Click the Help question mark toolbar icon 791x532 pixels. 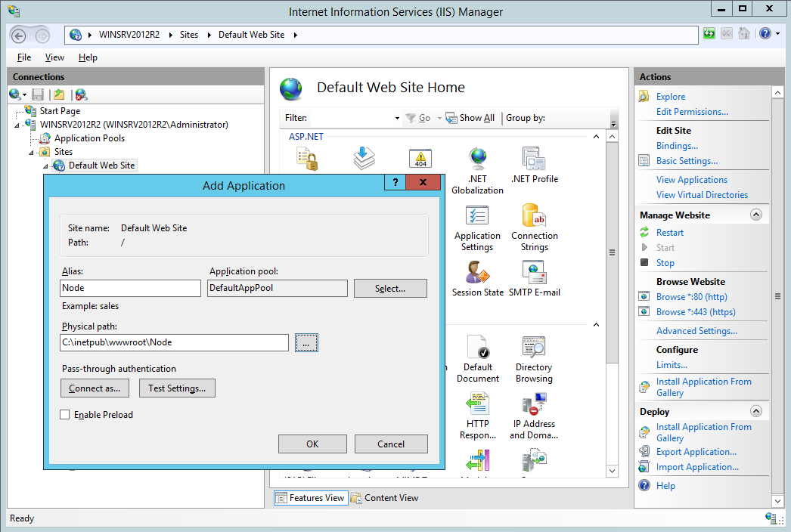pos(765,34)
